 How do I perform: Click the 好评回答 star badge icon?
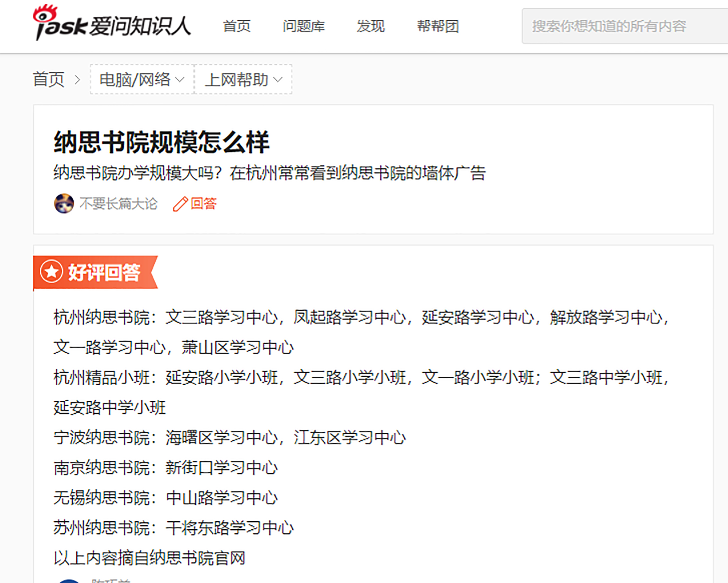51,271
